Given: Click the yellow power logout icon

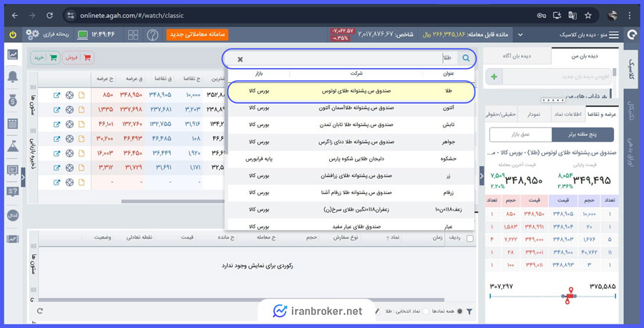Looking at the screenshot, I should click(13, 34).
